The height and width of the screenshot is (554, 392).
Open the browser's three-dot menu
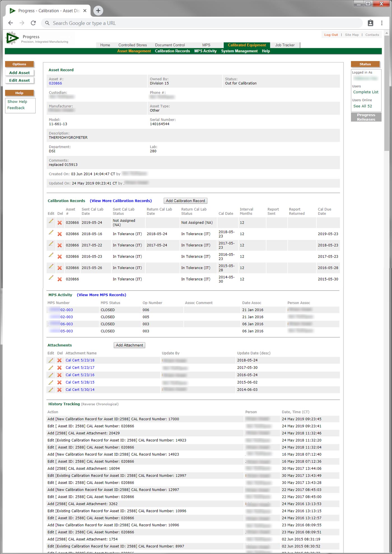[382, 23]
